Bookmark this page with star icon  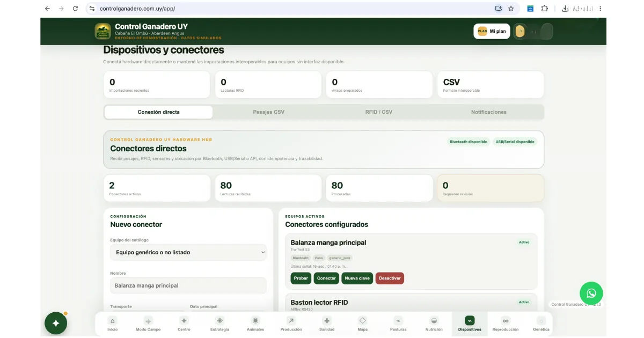[x=511, y=9]
